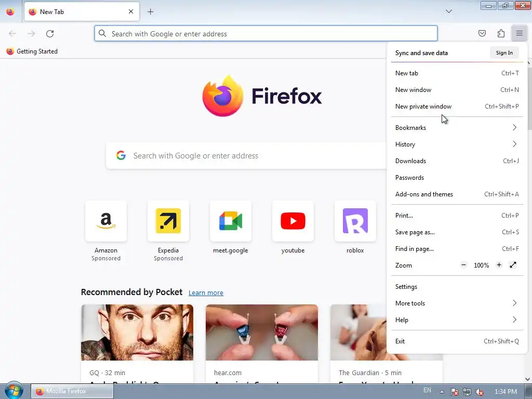Choose New private window
The height and width of the screenshot is (399, 532).
(457, 106)
